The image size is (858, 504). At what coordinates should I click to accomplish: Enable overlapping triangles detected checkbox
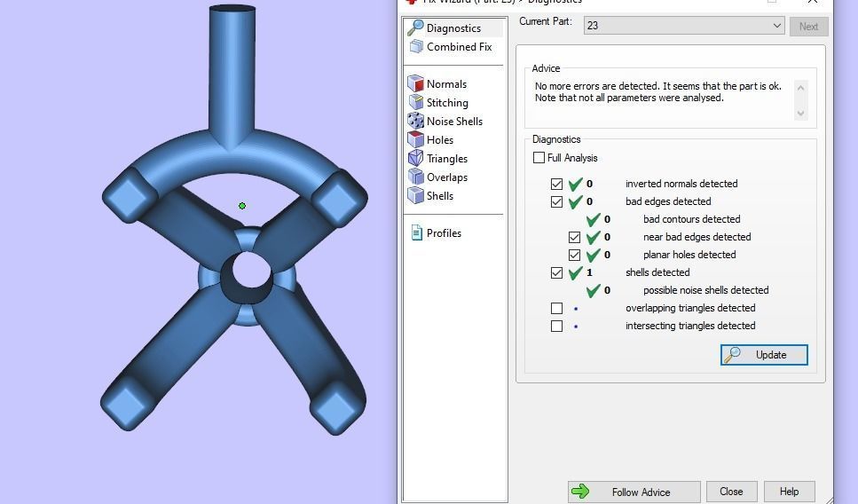click(x=556, y=308)
